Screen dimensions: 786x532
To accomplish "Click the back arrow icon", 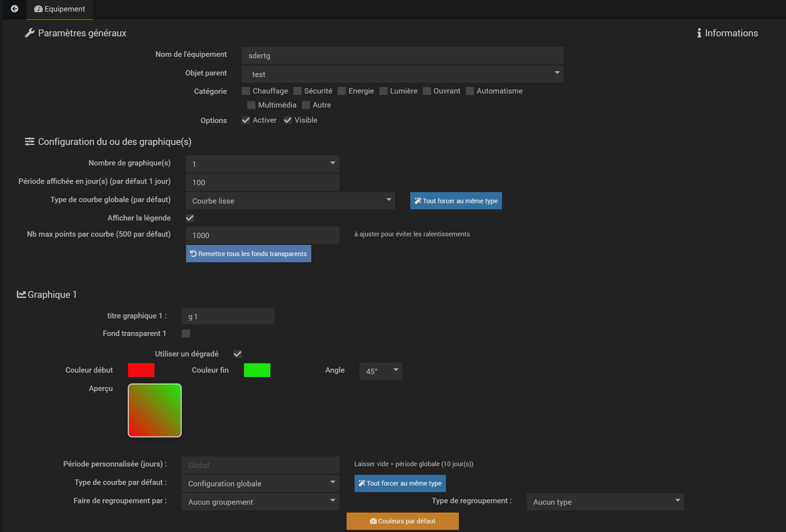I will click(14, 9).
